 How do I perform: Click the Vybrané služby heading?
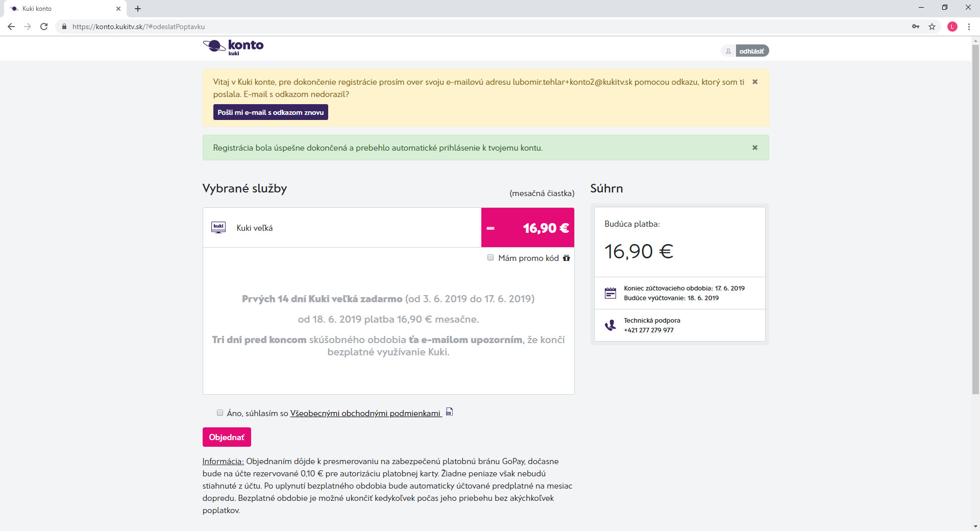tap(244, 189)
